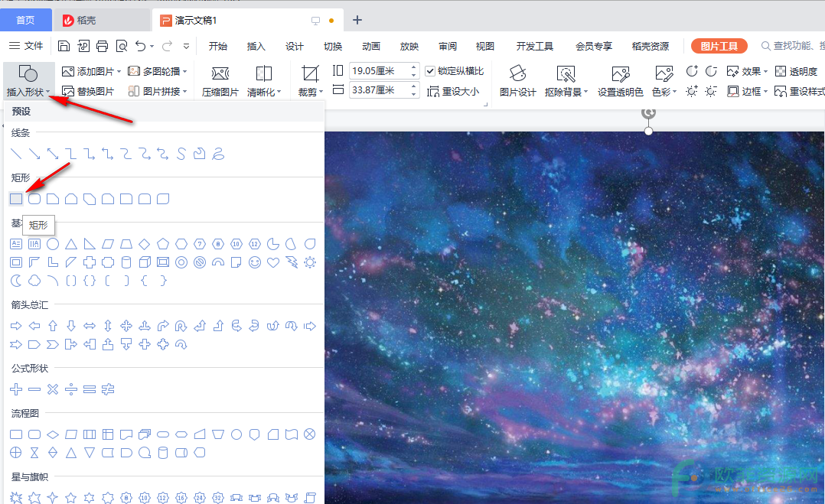Pick the flowchart summing junction shape
Image resolution: width=825 pixels, height=504 pixels.
click(310, 434)
